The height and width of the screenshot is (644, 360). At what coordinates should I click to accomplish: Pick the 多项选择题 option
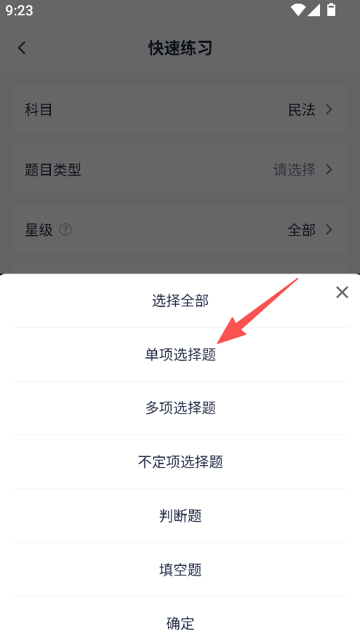point(180,408)
